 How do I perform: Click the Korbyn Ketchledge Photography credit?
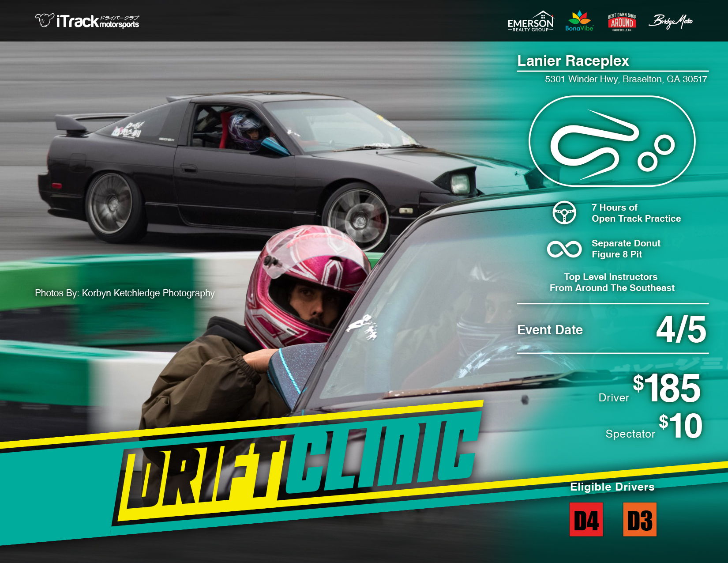click(125, 293)
